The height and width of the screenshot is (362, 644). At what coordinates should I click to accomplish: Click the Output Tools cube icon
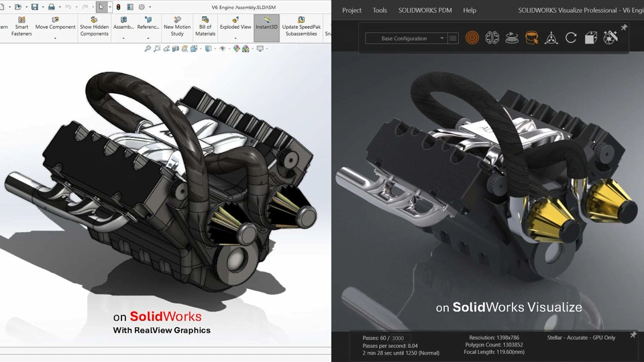pyautogui.click(x=590, y=38)
